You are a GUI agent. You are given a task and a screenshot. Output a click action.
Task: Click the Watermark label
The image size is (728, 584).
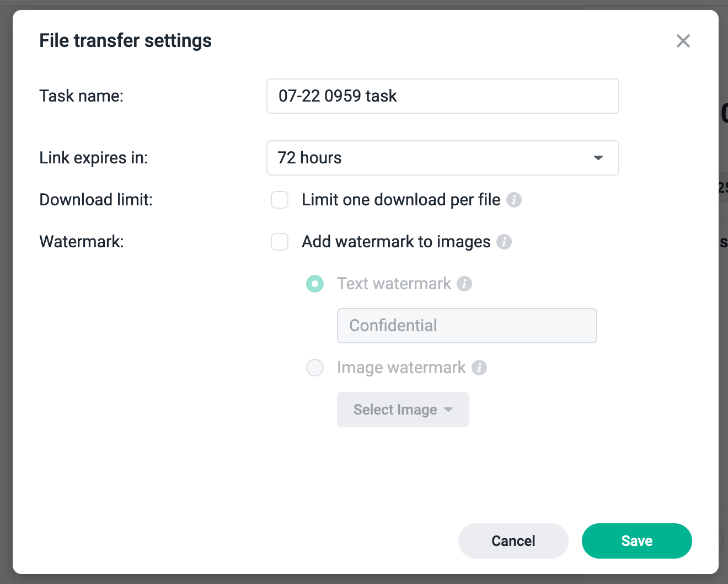coord(82,242)
